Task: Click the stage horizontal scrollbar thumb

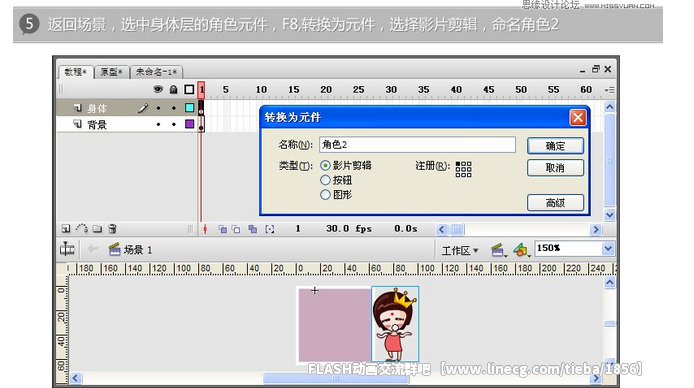Action: 336,378
